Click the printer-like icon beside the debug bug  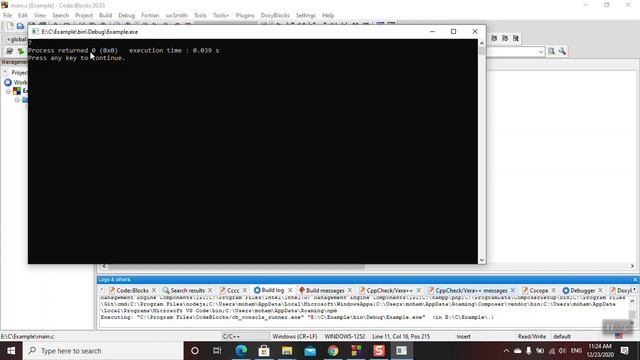(x=9, y=51)
